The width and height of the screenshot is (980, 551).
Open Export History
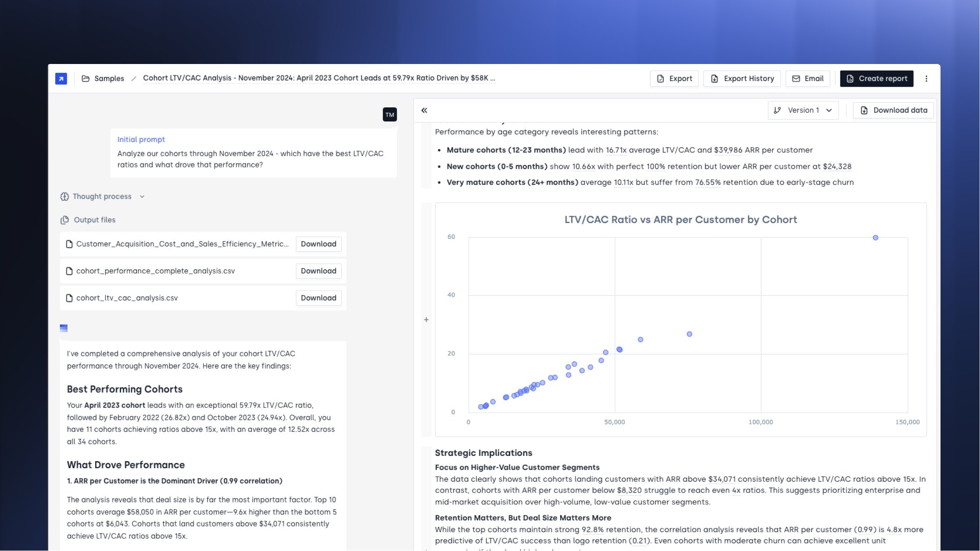point(742,78)
